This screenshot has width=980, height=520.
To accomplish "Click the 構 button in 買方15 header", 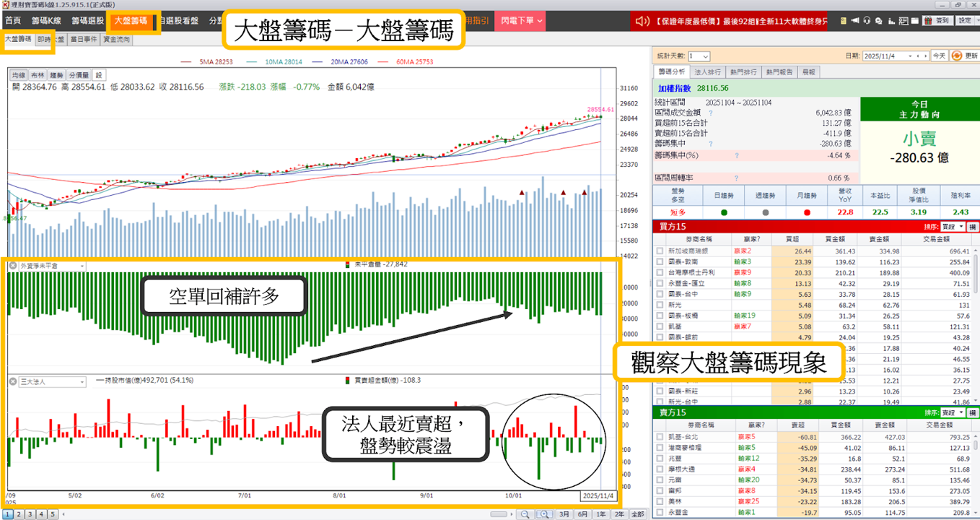I will (x=972, y=227).
